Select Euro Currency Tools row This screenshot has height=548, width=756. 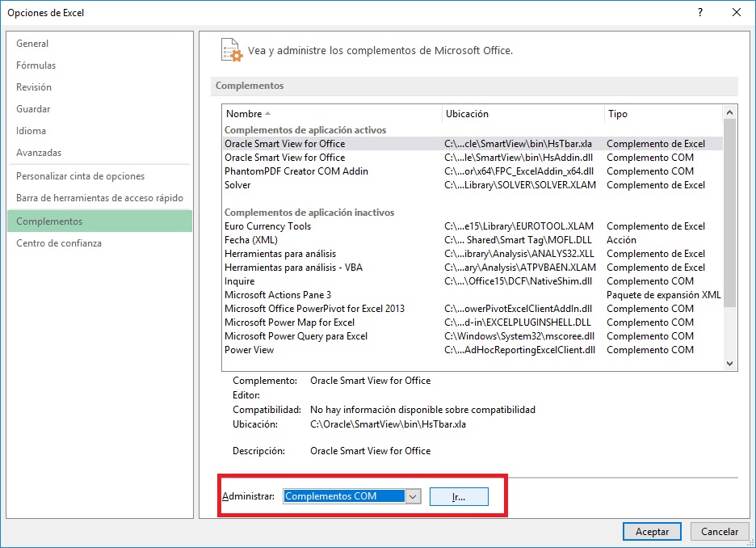(x=472, y=226)
